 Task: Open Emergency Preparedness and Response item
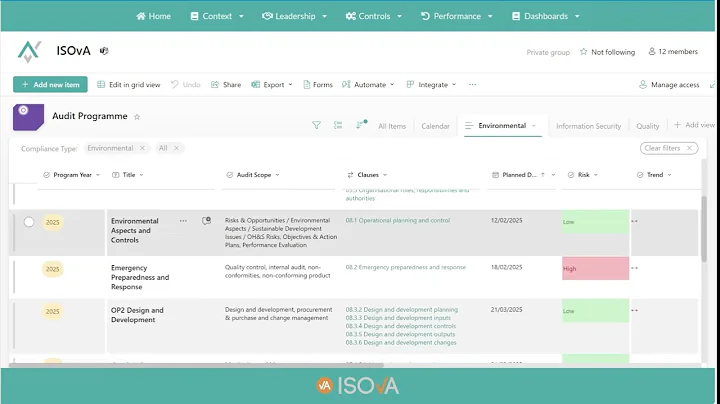point(140,277)
